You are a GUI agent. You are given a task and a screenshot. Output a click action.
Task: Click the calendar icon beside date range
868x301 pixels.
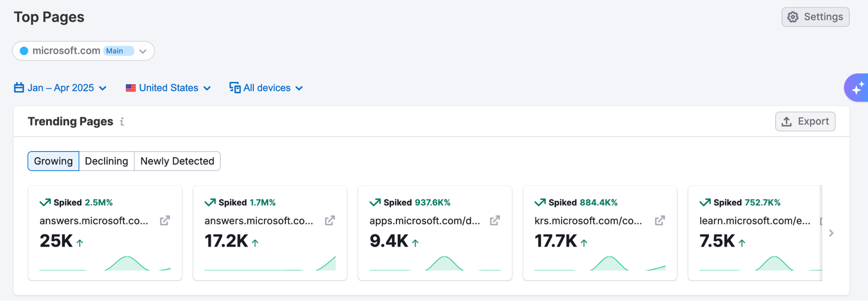click(x=19, y=87)
